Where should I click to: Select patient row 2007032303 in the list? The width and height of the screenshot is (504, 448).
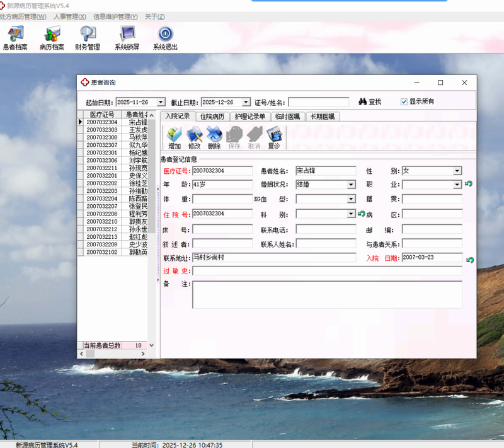[101, 130]
